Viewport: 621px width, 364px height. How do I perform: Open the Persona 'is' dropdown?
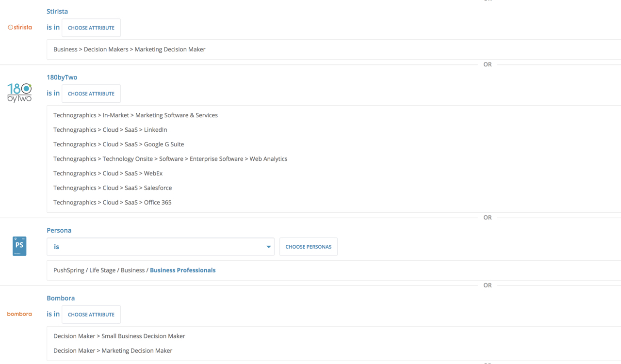pos(161,247)
